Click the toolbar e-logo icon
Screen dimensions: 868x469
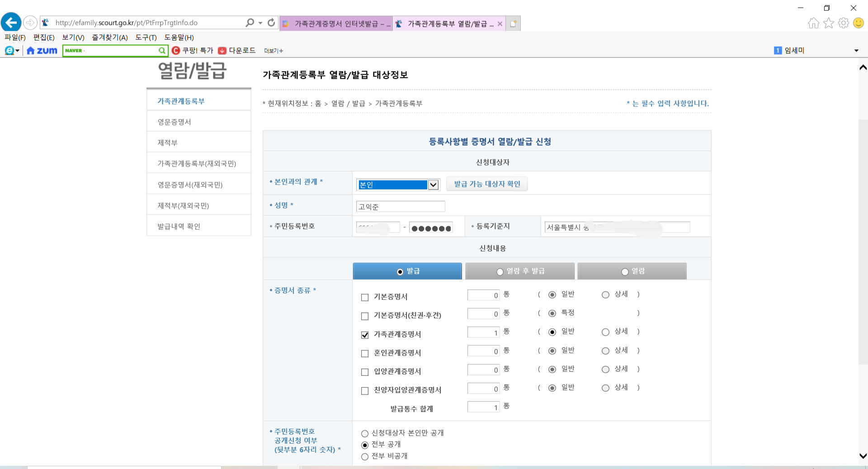point(9,51)
